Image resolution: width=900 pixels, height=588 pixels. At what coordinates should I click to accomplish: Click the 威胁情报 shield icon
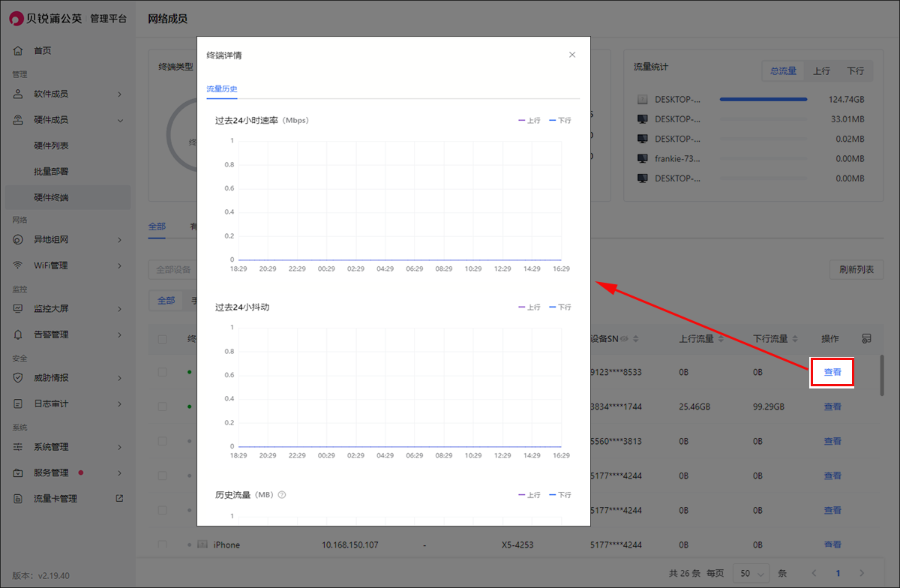(x=19, y=378)
